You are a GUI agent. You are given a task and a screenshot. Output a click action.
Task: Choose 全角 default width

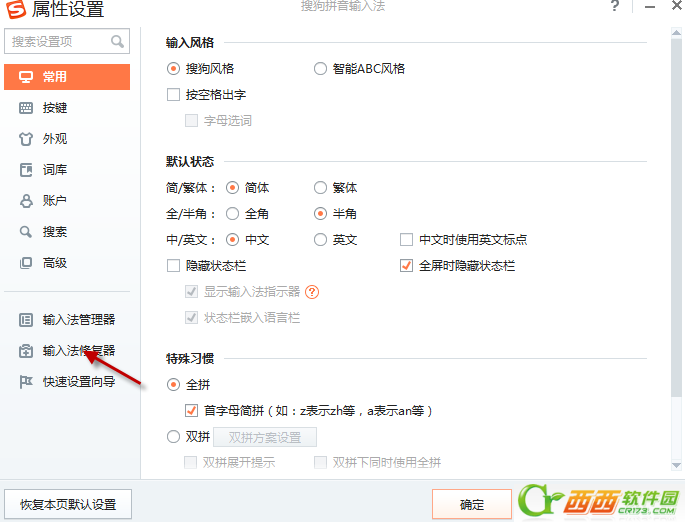[x=232, y=214]
